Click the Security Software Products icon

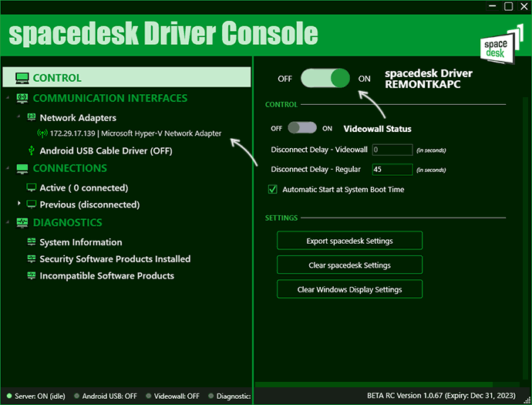31,258
